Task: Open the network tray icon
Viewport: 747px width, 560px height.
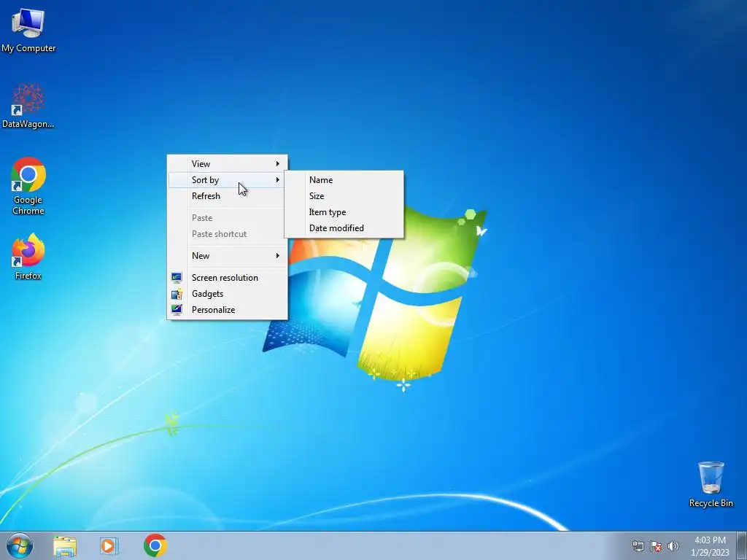Action: pos(638,546)
